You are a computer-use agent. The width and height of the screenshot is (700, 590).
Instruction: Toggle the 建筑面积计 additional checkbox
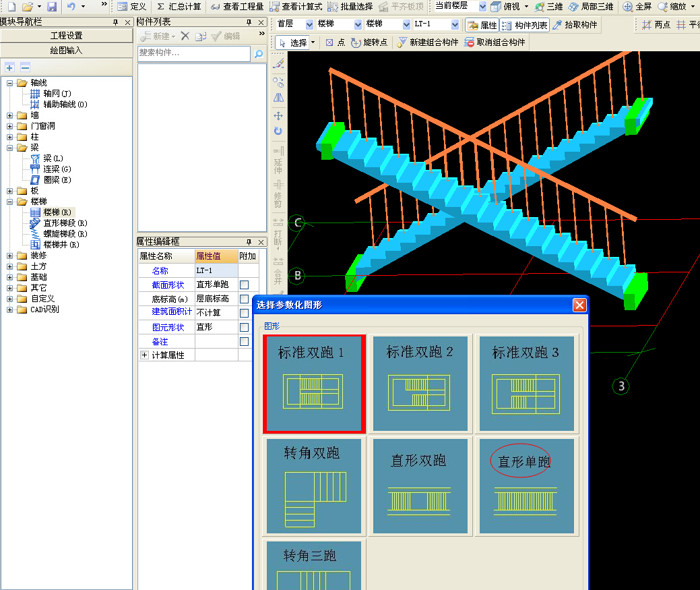(x=244, y=313)
